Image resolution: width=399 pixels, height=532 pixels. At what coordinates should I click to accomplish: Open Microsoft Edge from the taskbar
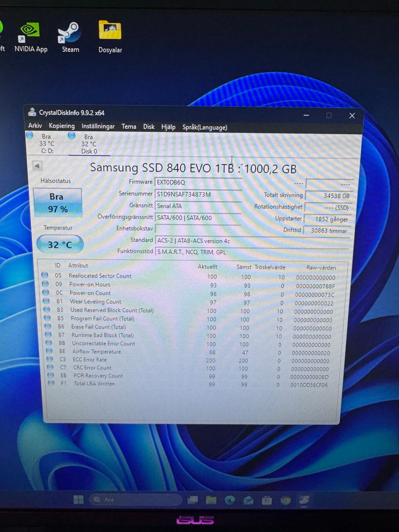[230, 500]
